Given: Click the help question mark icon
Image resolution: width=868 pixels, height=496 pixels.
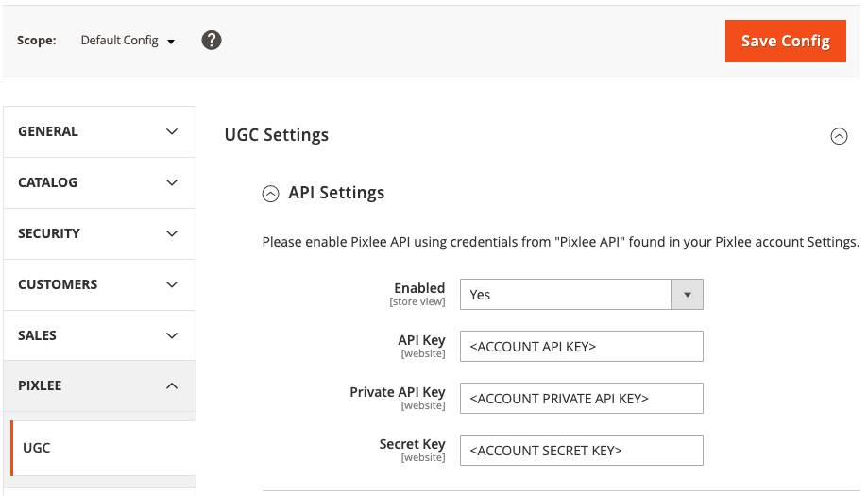Looking at the screenshot, I should pyautogui.click(x=212, y=41).
